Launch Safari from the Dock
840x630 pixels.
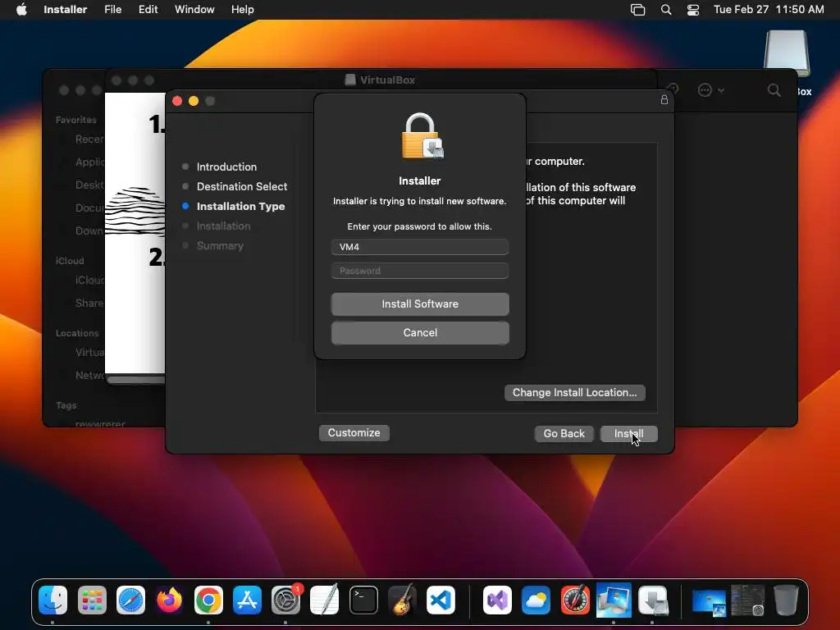[x=130, y=600]
